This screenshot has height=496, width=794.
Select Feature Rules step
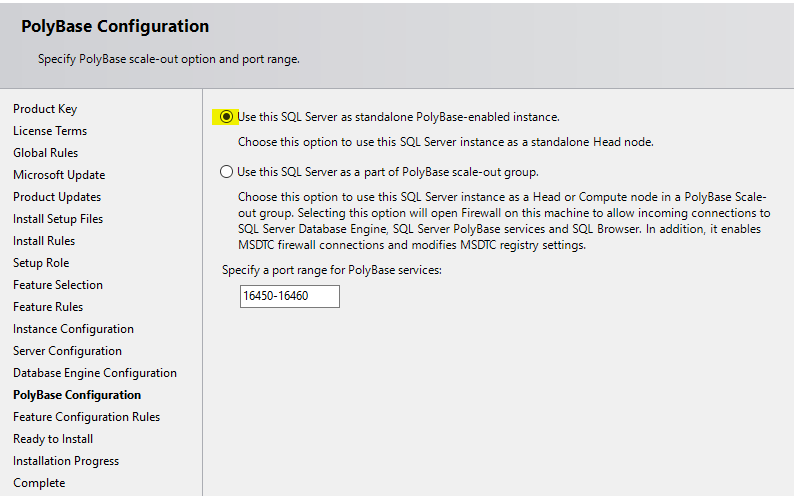click(x=48, y=307)
